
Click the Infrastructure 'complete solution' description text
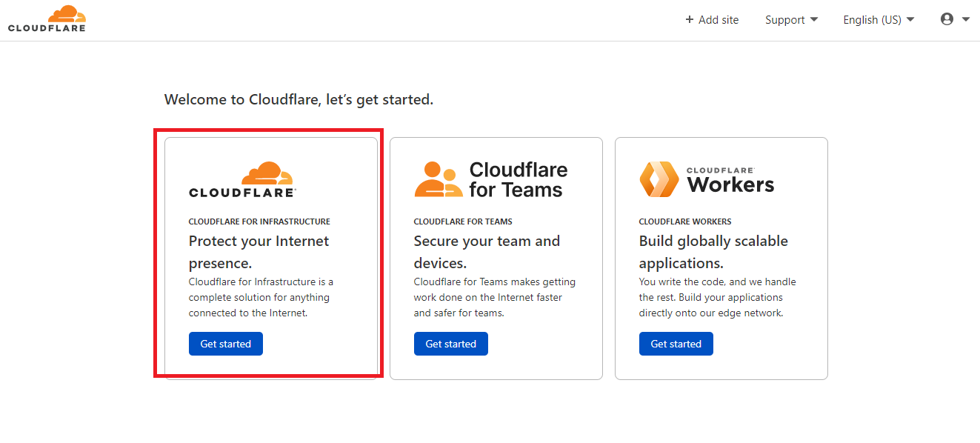261,297
